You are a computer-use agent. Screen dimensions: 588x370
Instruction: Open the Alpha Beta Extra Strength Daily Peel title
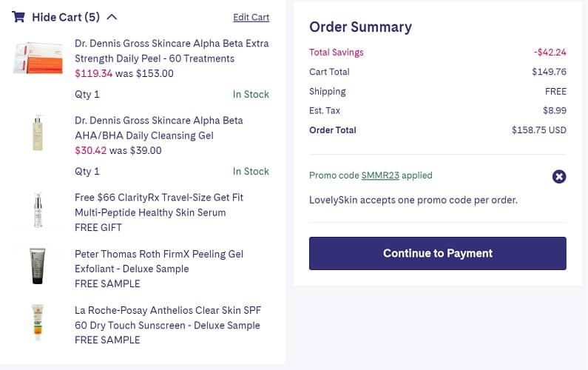click(x=172, y=51)
